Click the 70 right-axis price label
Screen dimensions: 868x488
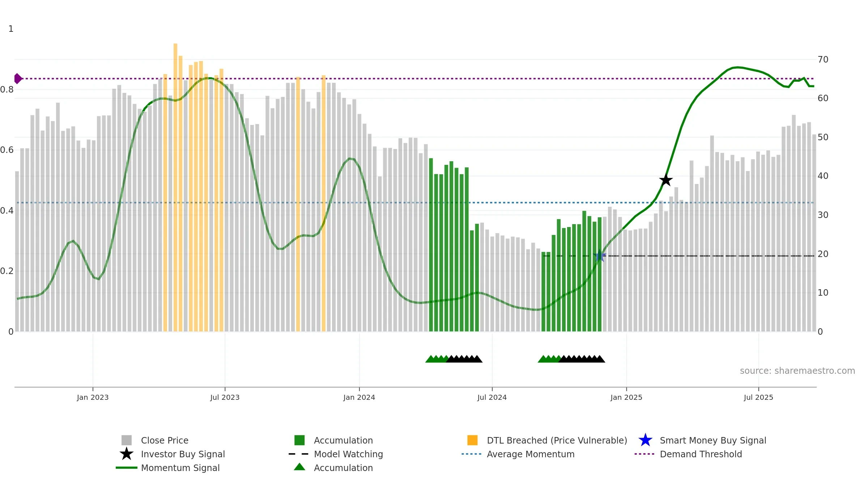[823, 59]
